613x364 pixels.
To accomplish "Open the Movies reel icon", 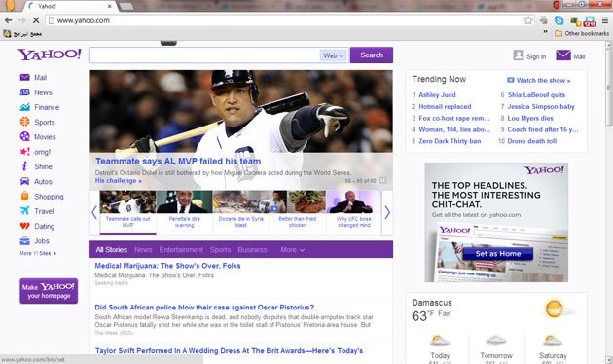I will point(24,137).
